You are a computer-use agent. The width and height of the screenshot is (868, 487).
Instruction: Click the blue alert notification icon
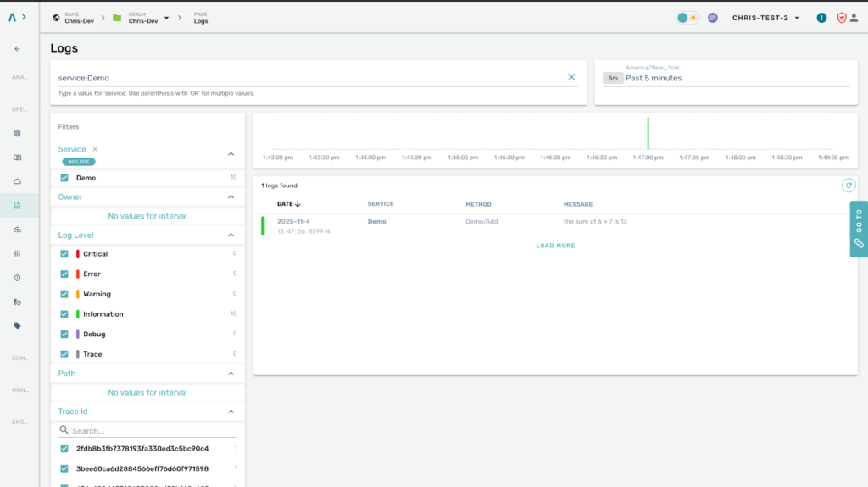tap(821, 18)
